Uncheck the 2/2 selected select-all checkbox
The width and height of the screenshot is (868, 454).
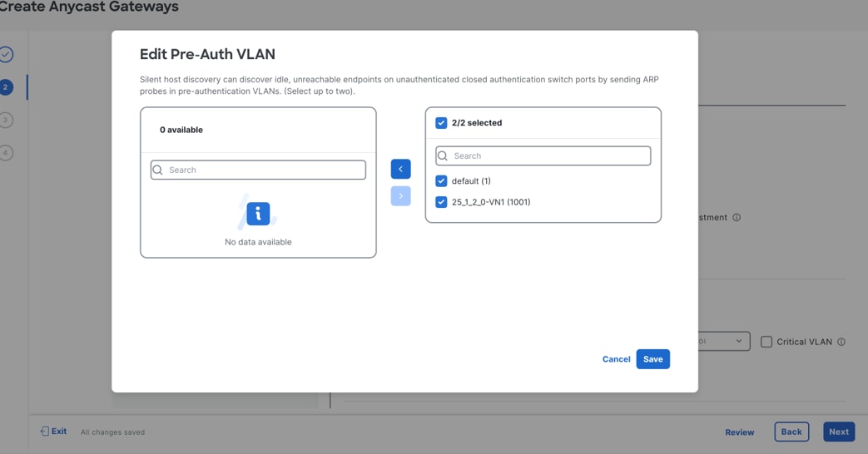point(441,123)
